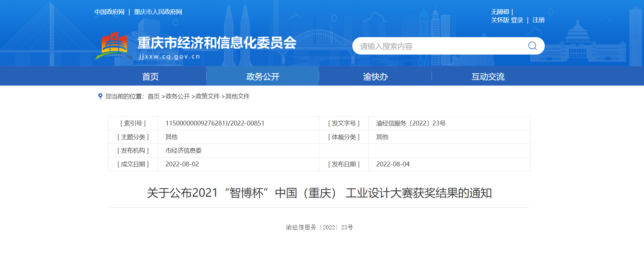Open the 互动交流 navigation tab
This screenshot has height=254, width=644.
point(488,76)
